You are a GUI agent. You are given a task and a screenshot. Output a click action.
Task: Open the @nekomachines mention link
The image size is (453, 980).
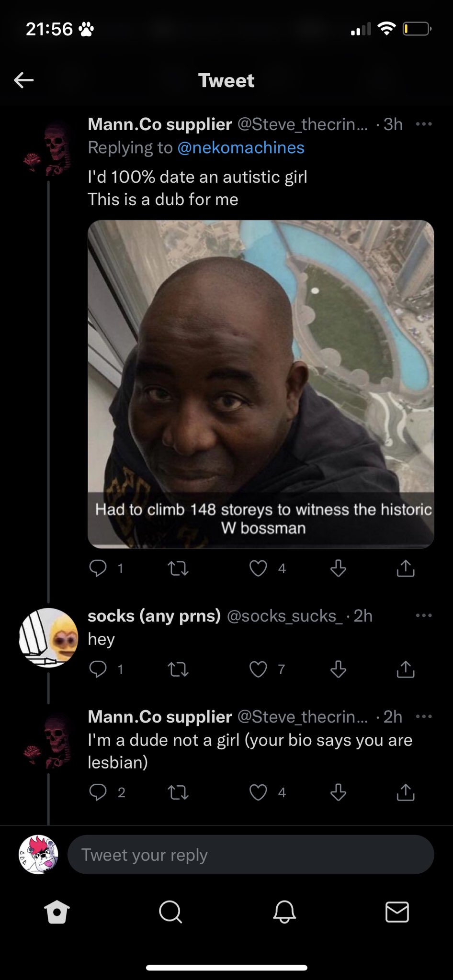click(241, 147)
